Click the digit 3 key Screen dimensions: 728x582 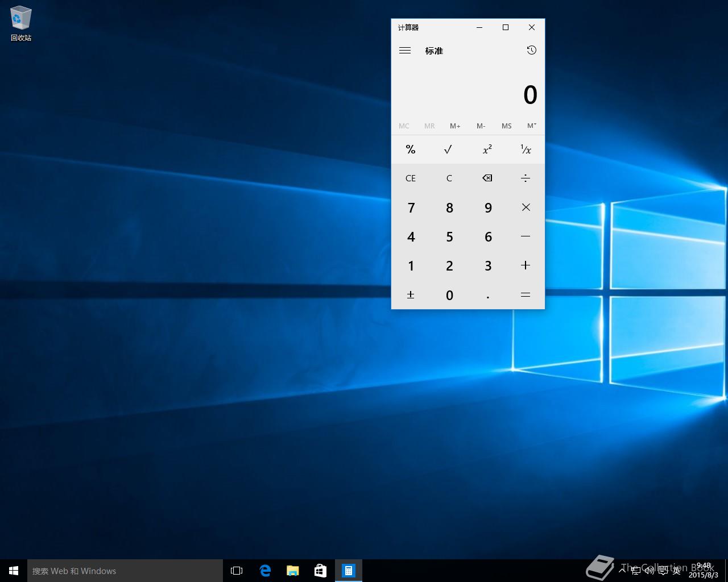pyautogui.click(x=487, y=265)
